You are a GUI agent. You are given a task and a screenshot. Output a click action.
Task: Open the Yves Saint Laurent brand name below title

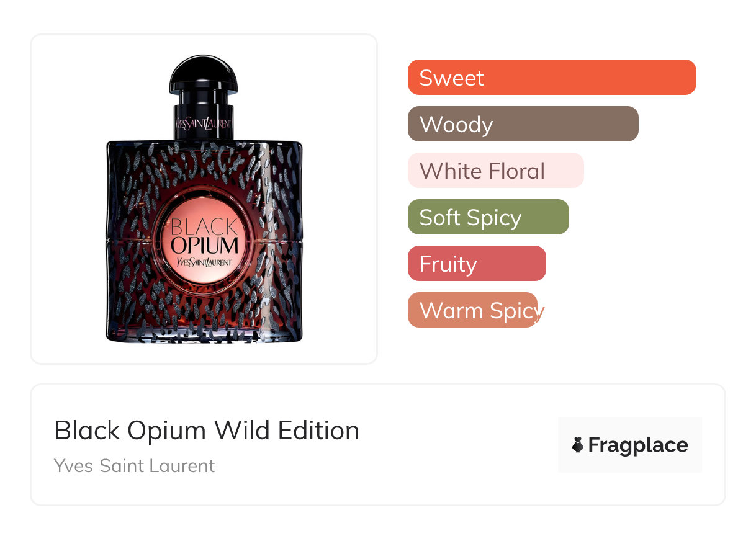[135, 466]
